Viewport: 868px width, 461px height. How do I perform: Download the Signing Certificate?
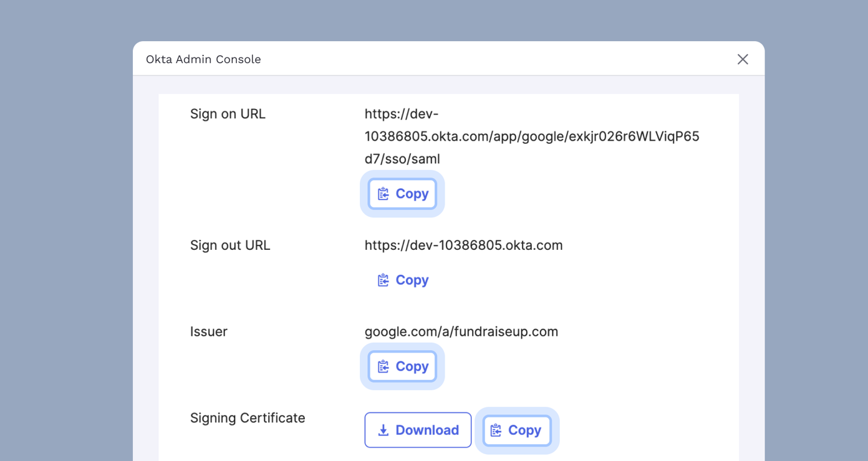tap(418, 430)
